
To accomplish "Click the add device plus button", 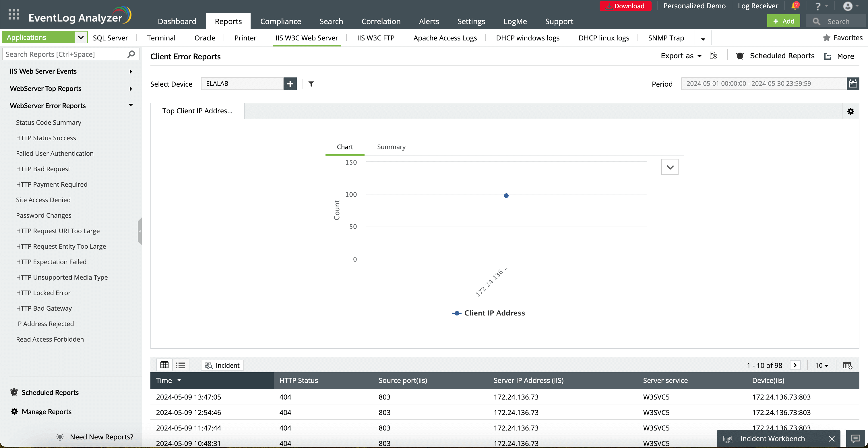I will pos(290,84).
